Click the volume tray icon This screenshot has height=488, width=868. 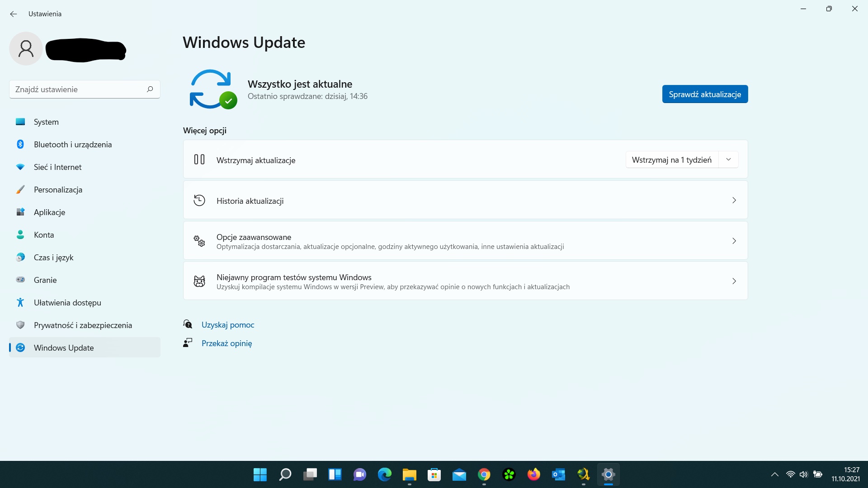click(x=803, y=474)
